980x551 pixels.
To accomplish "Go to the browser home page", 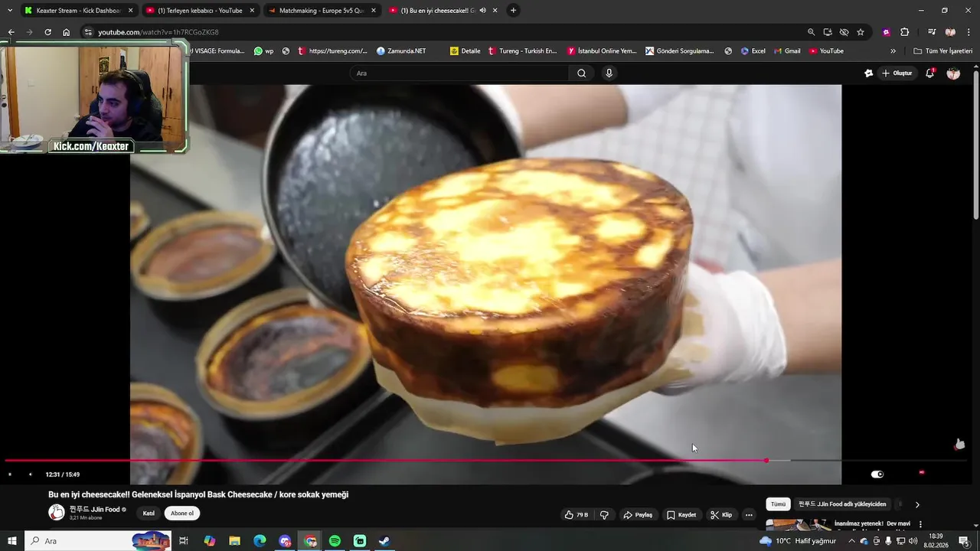I will [66, 32].
